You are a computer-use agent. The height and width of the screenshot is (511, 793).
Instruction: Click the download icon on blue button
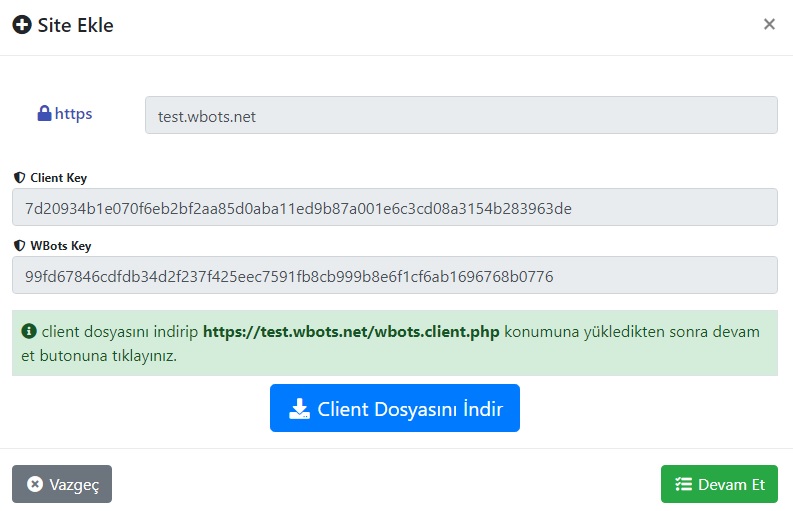point(299,409)
